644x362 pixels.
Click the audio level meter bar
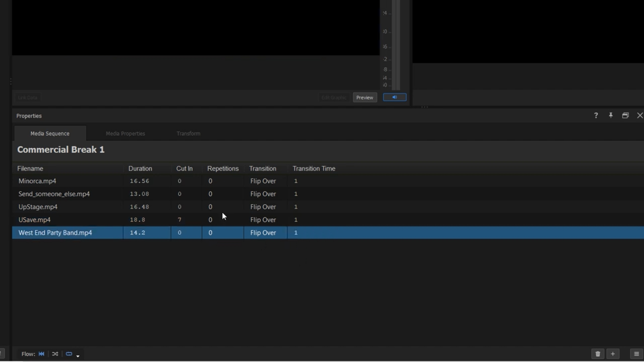(x=396, y=45)
